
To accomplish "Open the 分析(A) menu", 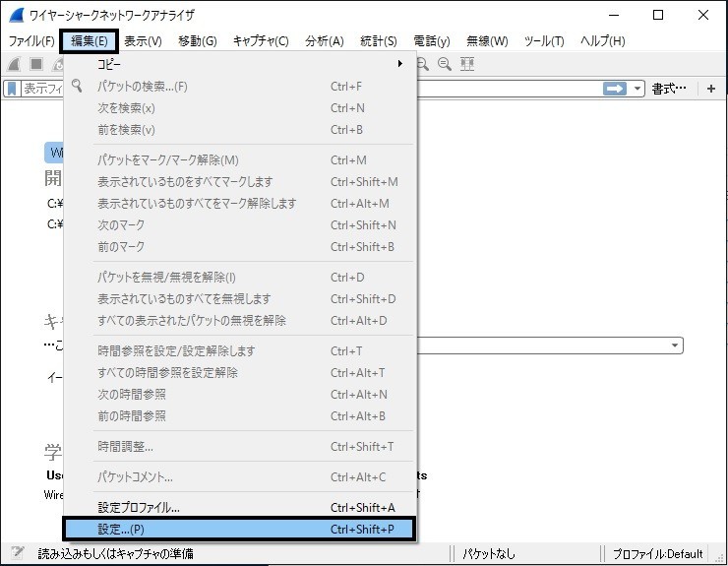I will [x=325, y=41].
